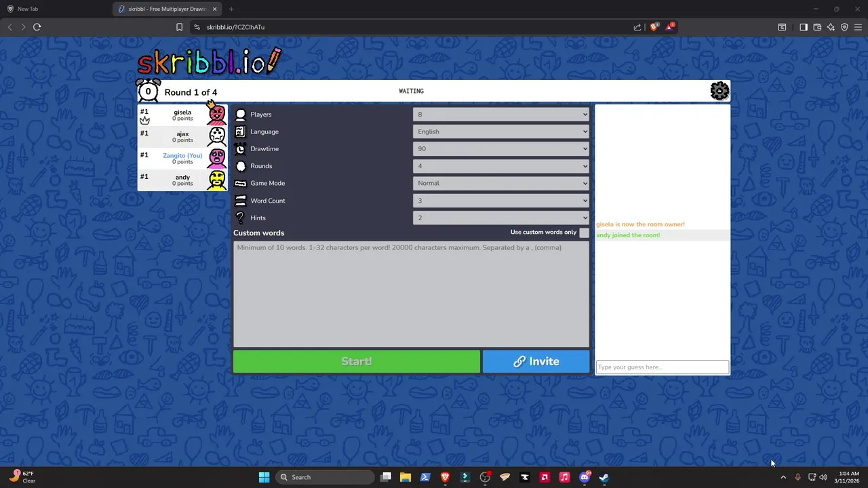Open the Brave wallet icon

(817, 27)
